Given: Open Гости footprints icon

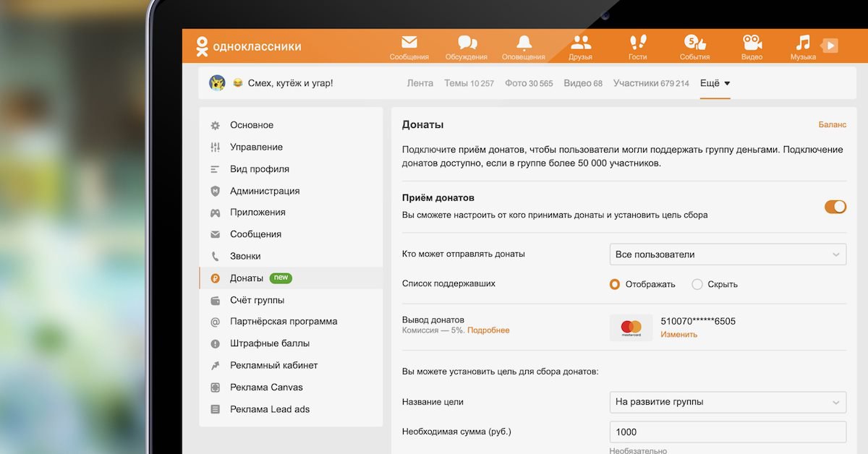Looking at the screenshot, I should pyautogui.click(x=637, y=42).
